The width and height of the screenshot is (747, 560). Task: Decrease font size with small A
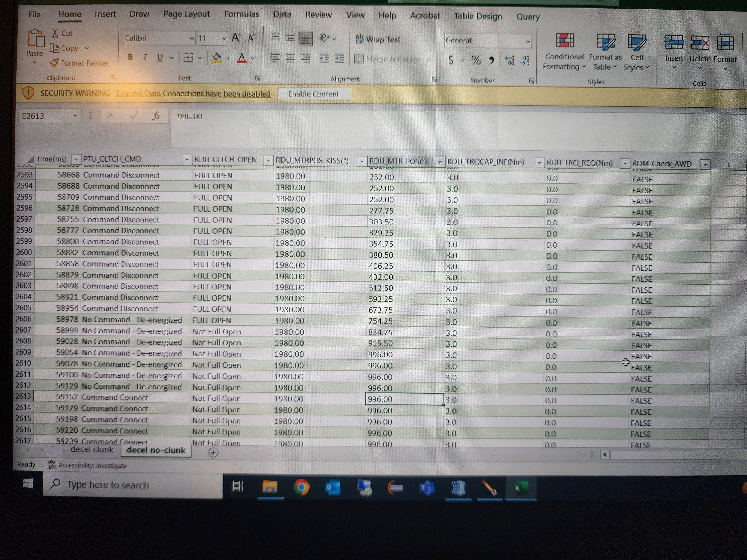tap(251, 38)
